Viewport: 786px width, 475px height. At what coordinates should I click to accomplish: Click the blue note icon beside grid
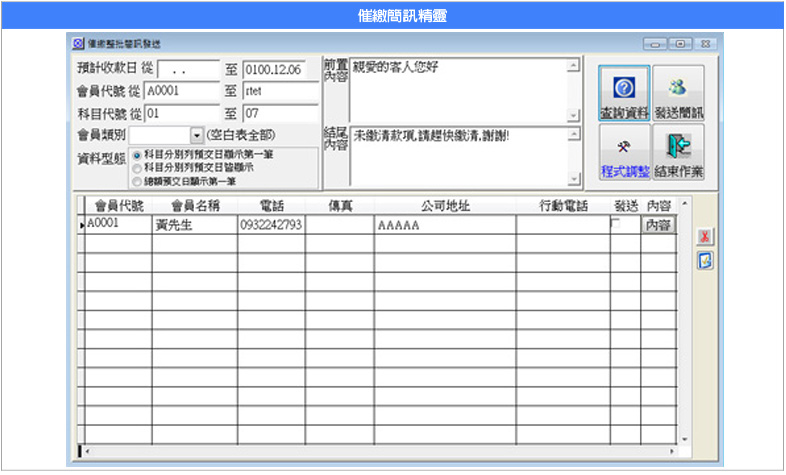click(x=704, y=260)
